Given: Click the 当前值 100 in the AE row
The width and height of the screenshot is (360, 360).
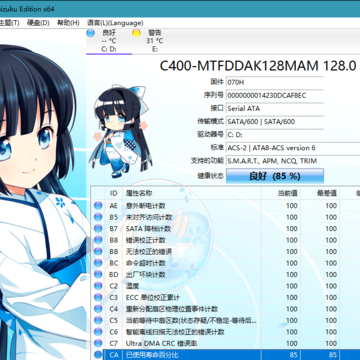Looking at the screenshot, I should tap(292, 206).
